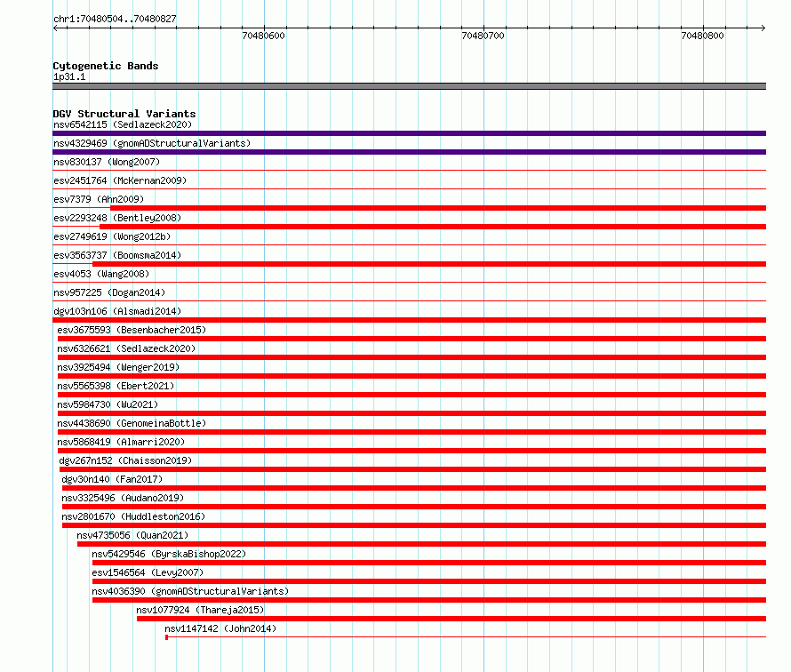Click the red bar under nsv2801670

click(414, 525)
